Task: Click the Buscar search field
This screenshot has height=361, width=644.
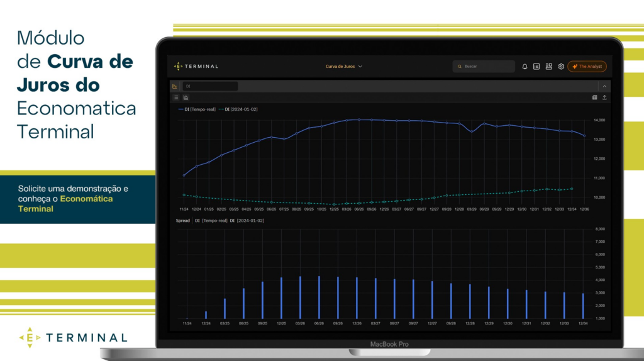Action: point(484,67)
